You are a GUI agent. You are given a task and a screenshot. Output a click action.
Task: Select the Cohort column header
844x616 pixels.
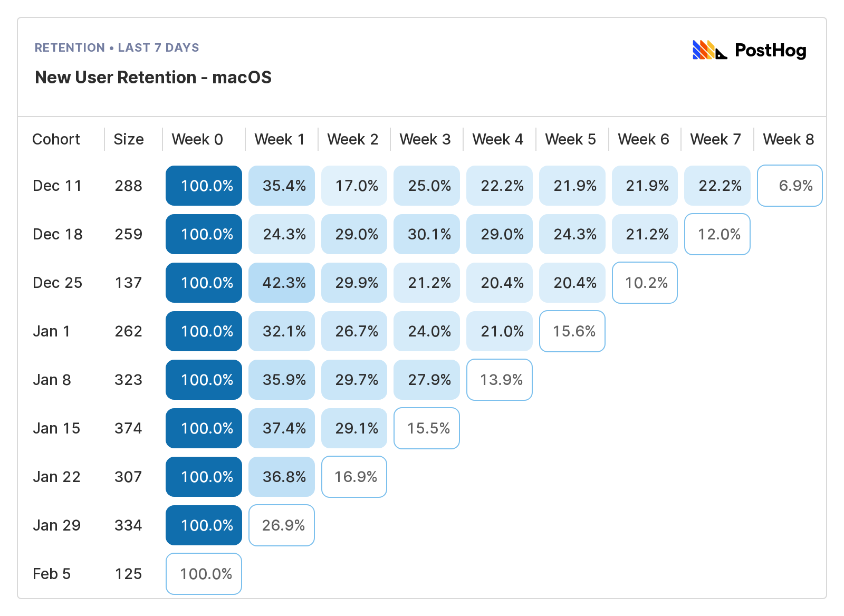(56, 139)
